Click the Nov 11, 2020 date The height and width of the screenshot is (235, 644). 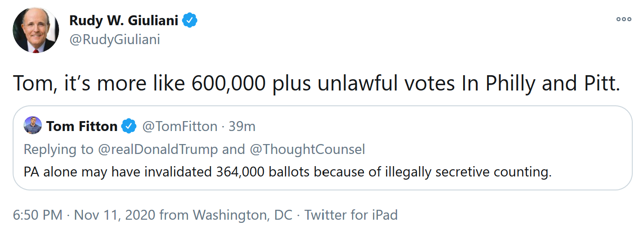(x=115, y=215)
